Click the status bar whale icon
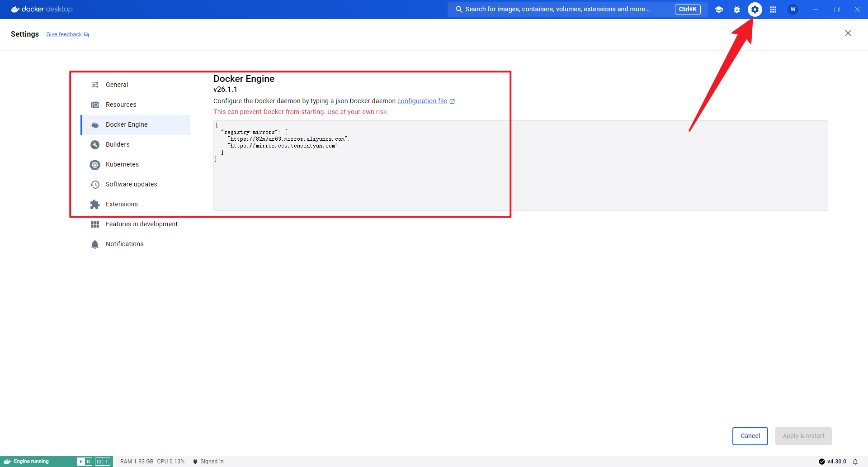Viewport: 868px width, 467px height. click(x=7, y=462)
